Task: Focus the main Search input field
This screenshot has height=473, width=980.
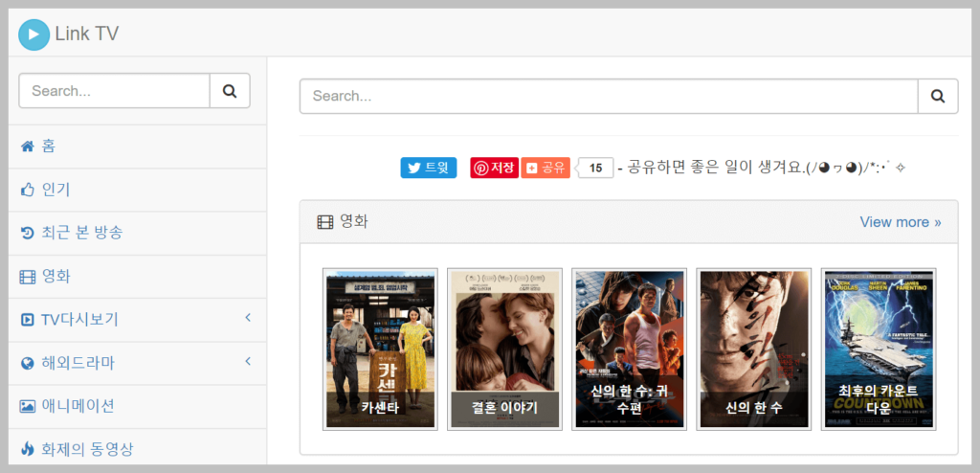Action: (609, 97)
